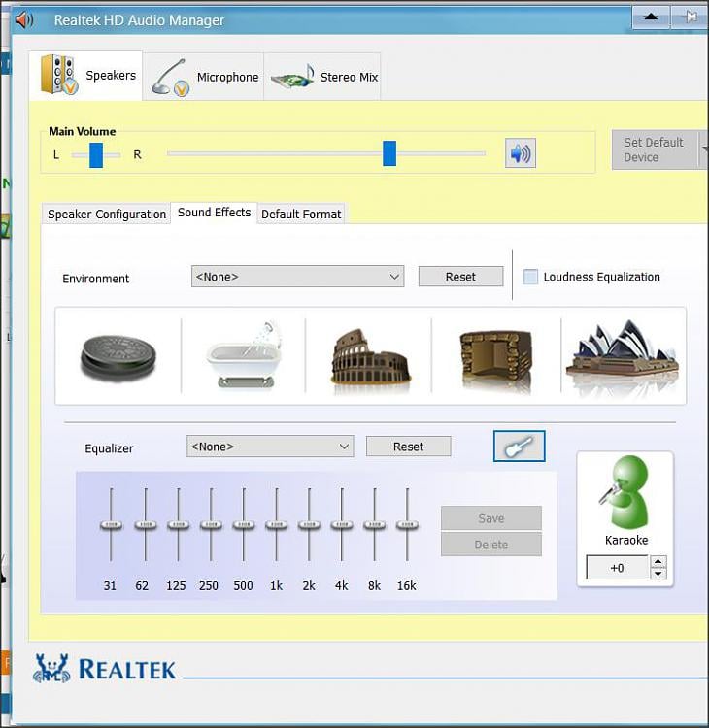The height and width of the screenshot is (728, 709).
Task: Click the L/R balance slider handle
Action: click(96, 155)
